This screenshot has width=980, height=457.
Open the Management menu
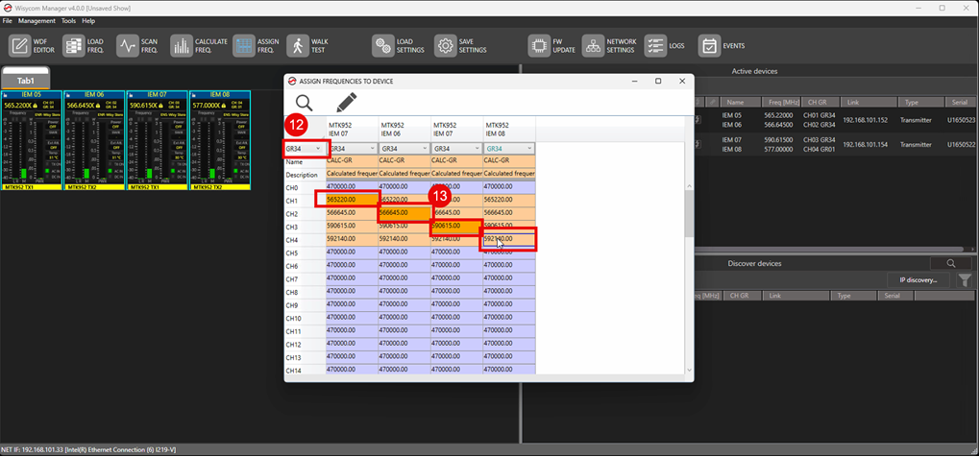coord(37,21)
